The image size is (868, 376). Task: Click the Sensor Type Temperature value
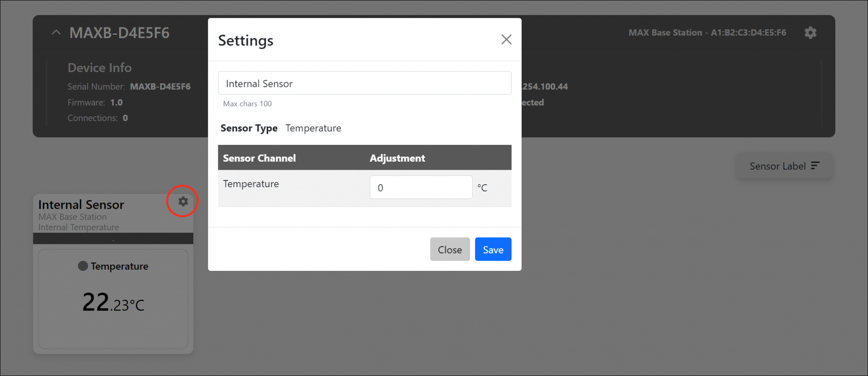coord(313,128)
